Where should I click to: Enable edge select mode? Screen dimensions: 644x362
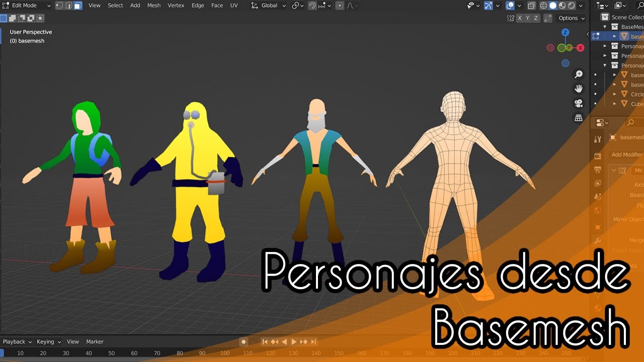[x=68, y=6]
